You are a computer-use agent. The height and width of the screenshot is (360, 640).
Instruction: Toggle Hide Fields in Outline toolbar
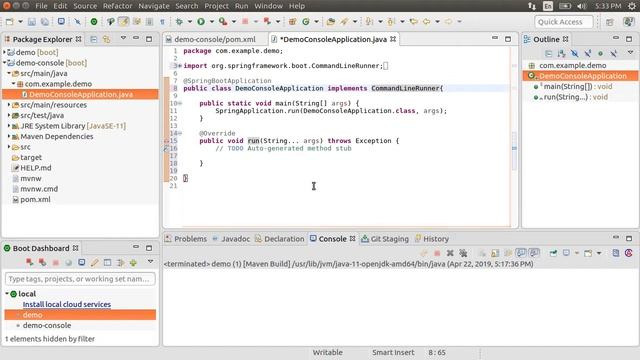pyautogui.click(x=575, y=53)
